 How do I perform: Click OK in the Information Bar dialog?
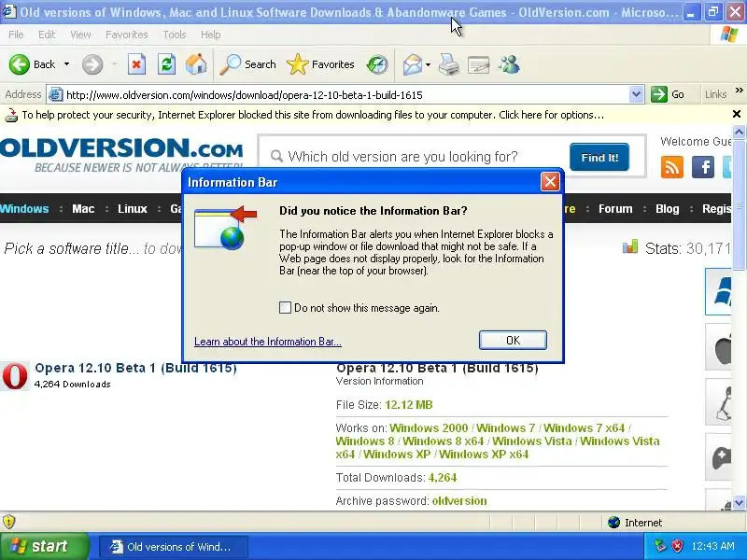click(x=513, y=340)
